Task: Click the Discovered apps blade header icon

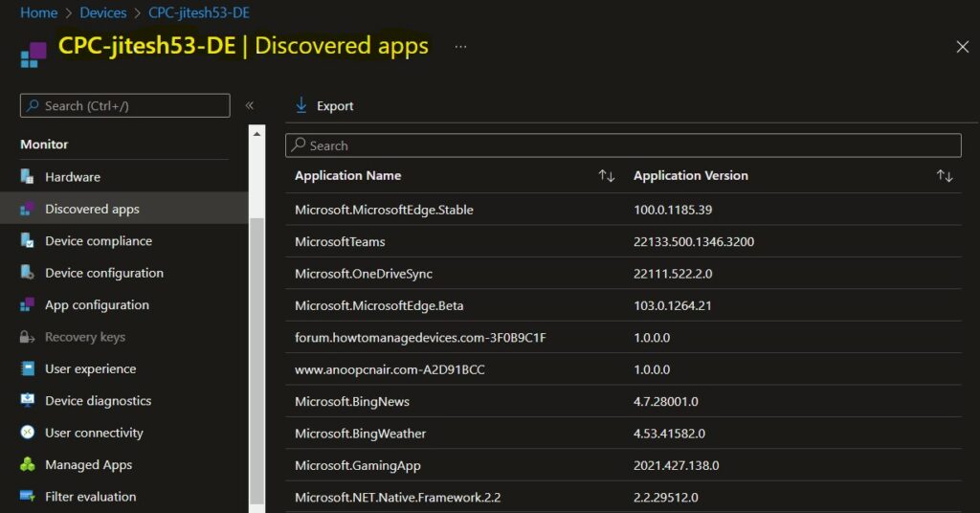Action: (33, 55)
